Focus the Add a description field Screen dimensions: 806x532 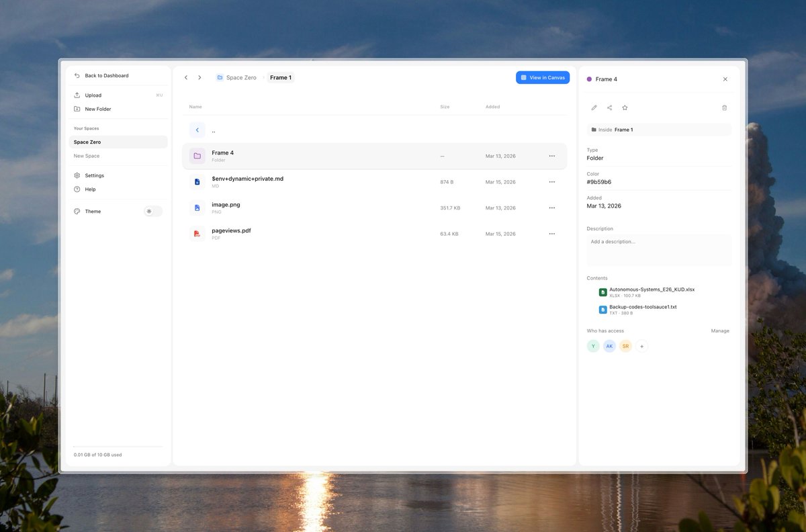659,250
